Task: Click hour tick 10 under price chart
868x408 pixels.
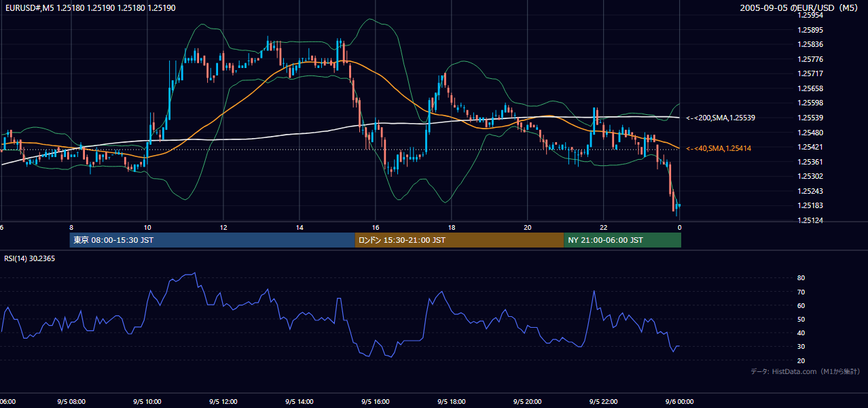Action: point(147,227)
